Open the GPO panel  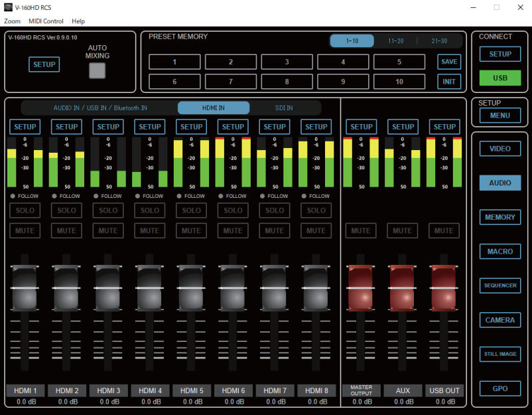pyautogui.click(x=500, y=388)
